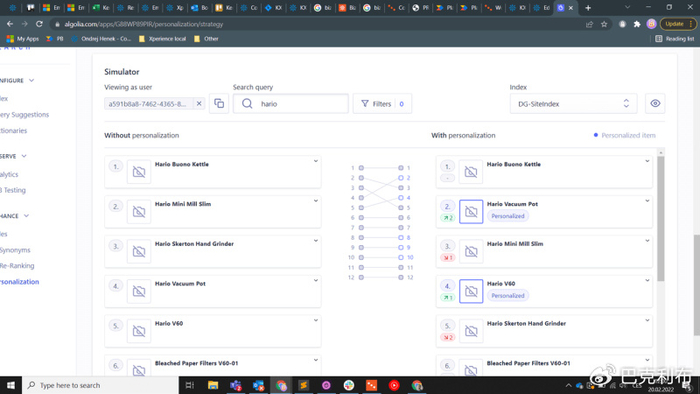
Task: Click the no-image thumbnail of Hario V60, personalized list
Action: point(471,291)
